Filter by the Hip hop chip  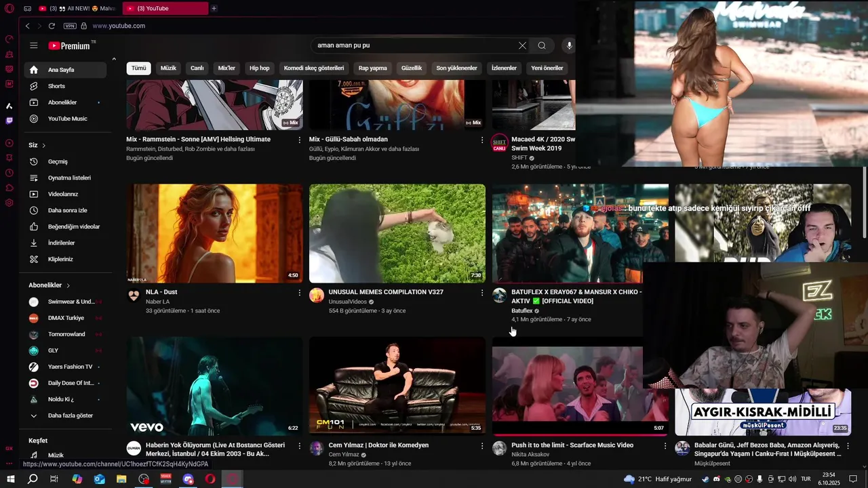click(260, 68)
